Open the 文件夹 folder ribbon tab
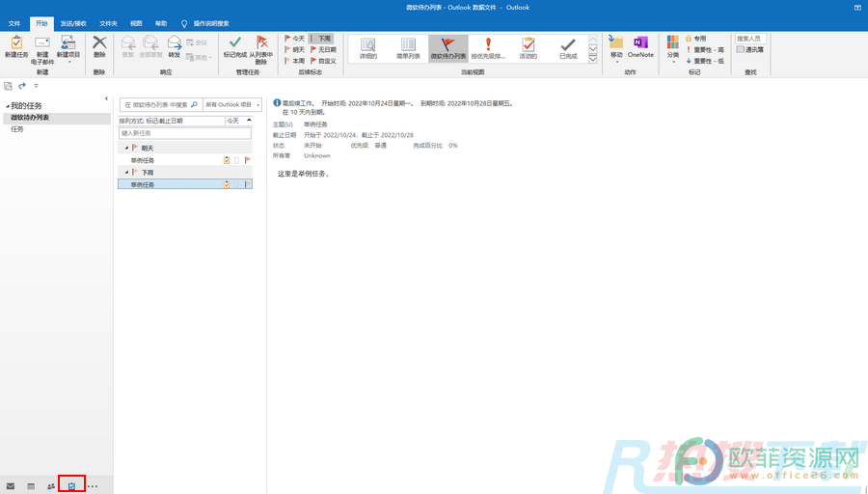Screen dimensions: 868x494 click(108, 23)
